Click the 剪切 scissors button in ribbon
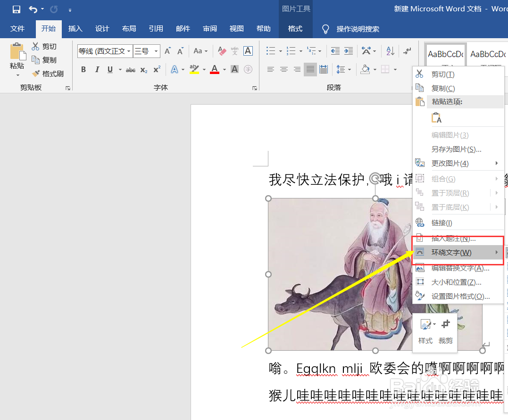 pos(44,46)
